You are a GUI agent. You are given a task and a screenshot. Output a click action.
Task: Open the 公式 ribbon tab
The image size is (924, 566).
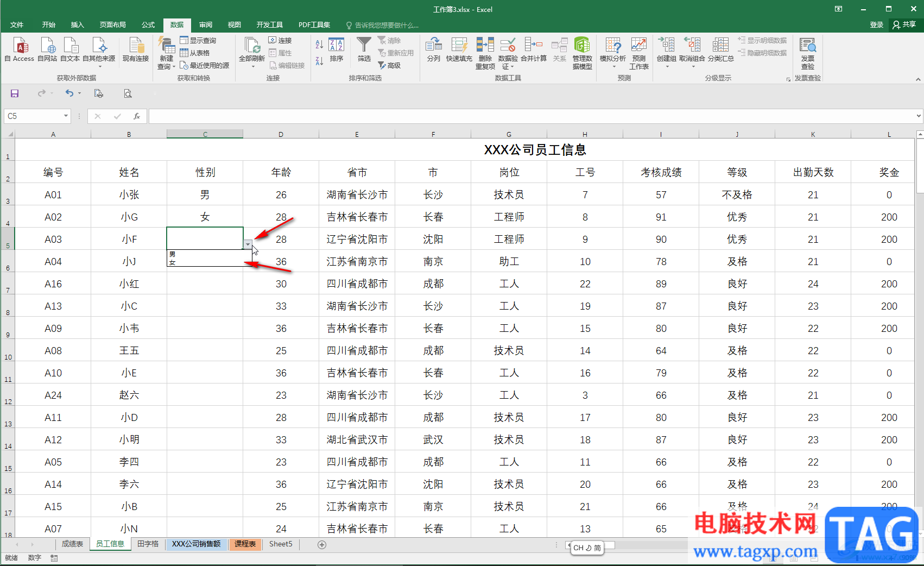(148, 25)
